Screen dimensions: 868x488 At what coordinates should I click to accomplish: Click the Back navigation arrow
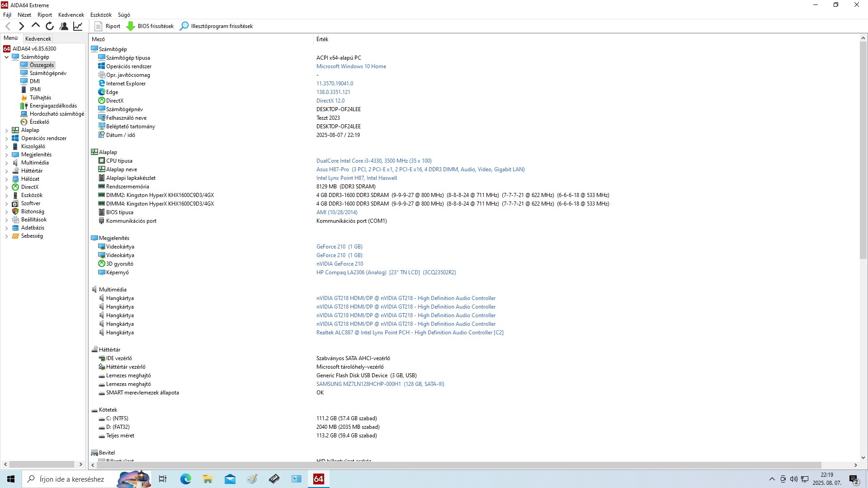pos(8,26)
